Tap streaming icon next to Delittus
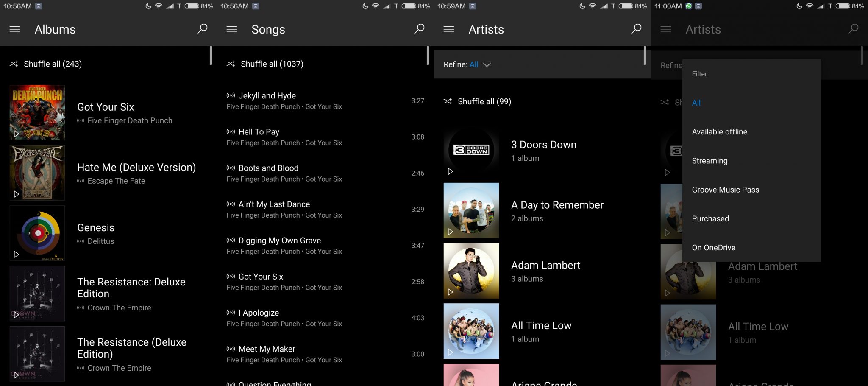The image size is (868, 386). click(81, 241)
